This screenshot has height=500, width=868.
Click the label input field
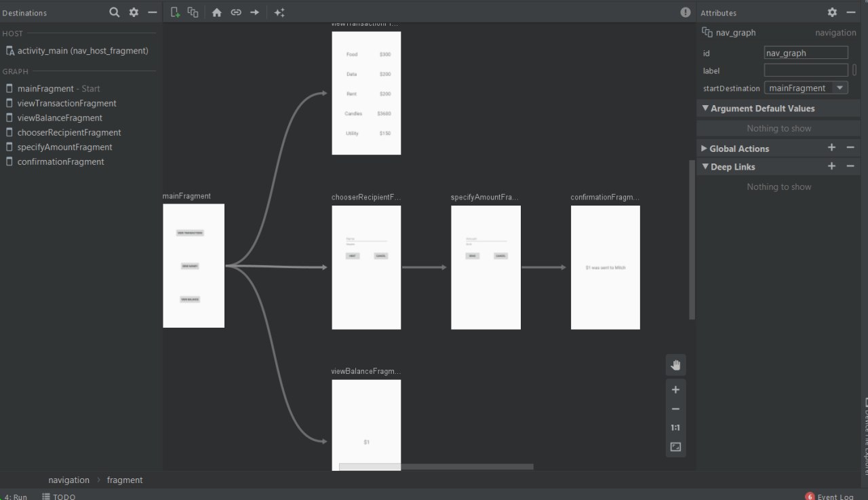pos(806,70)
